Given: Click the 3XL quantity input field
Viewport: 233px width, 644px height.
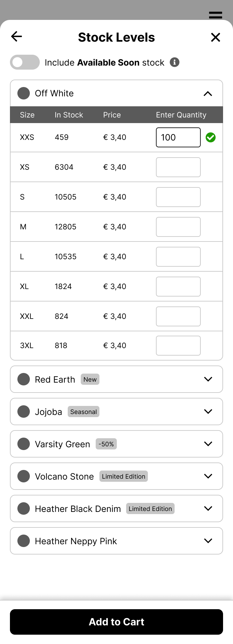Looking at the screenshot, I should [178, 346].
